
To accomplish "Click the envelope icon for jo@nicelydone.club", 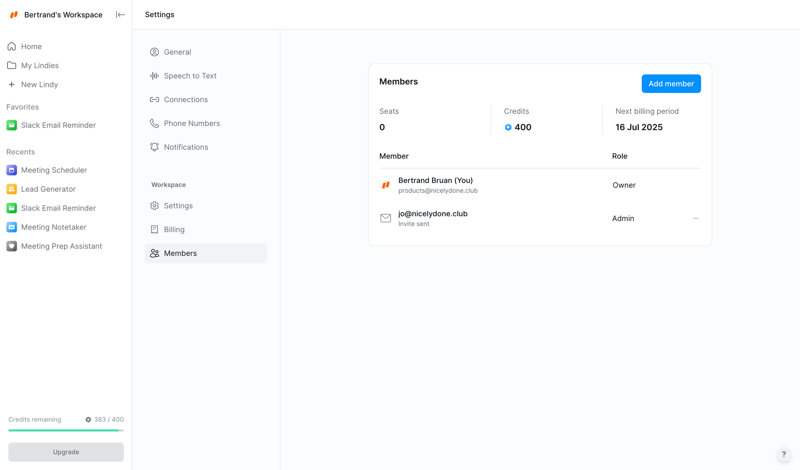I will click(x=386, y=218).
